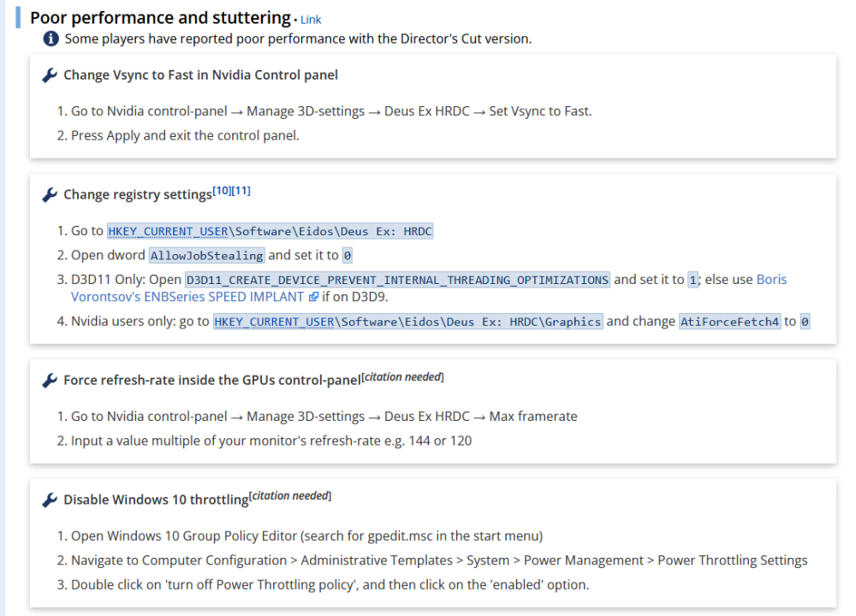Click the AllowJobStealing dword name

point(206,256)
